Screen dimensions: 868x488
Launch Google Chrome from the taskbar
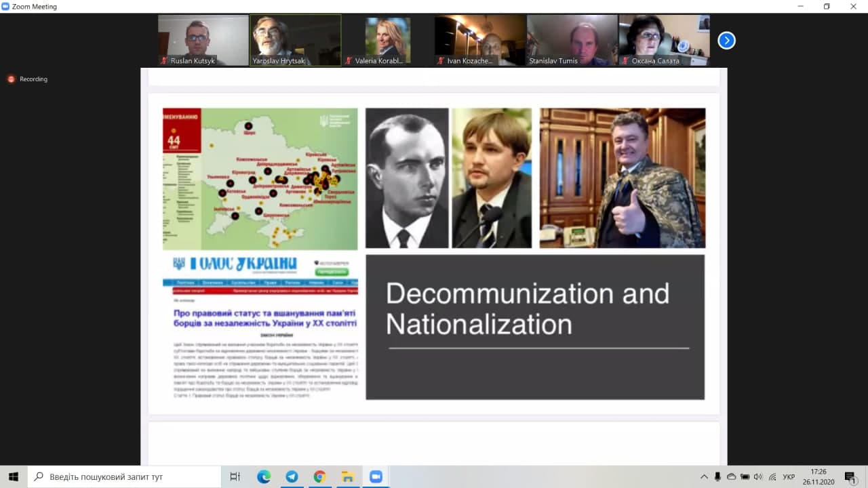[x=319, y=476]
